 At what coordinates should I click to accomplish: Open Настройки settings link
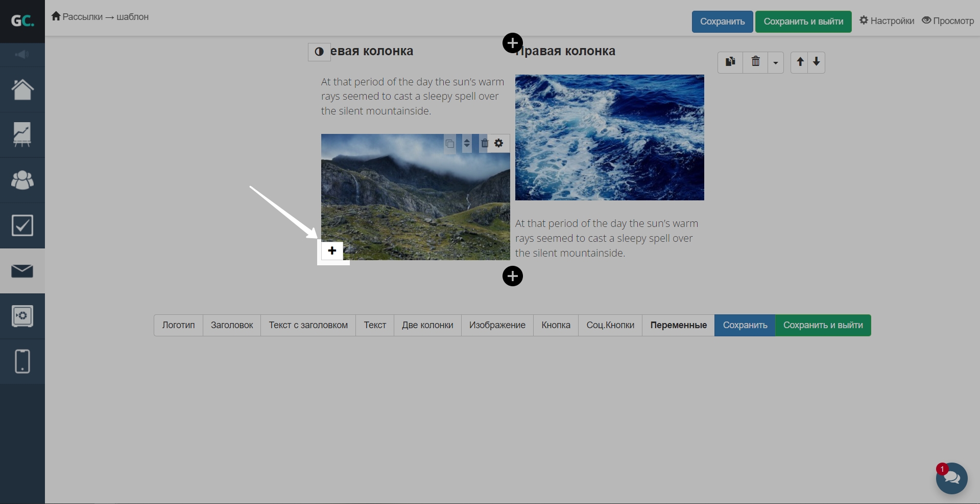[x=887, y=21]
